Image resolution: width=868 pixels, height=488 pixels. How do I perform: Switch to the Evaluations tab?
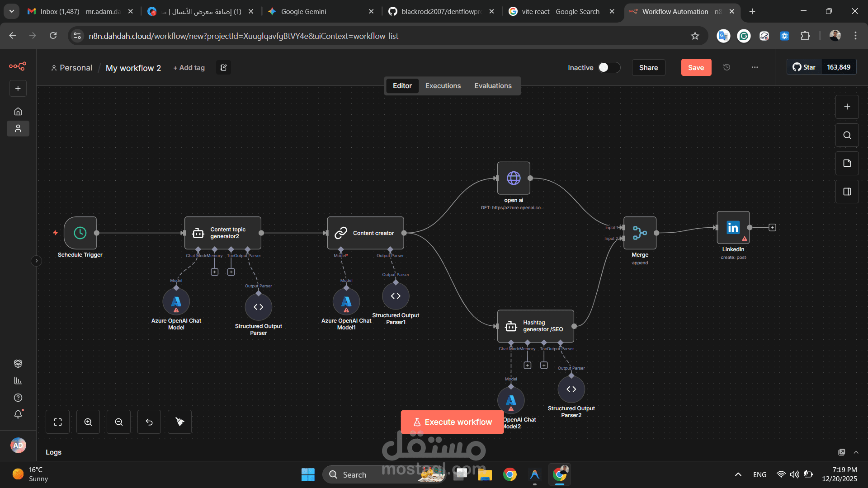pos(493,86)
